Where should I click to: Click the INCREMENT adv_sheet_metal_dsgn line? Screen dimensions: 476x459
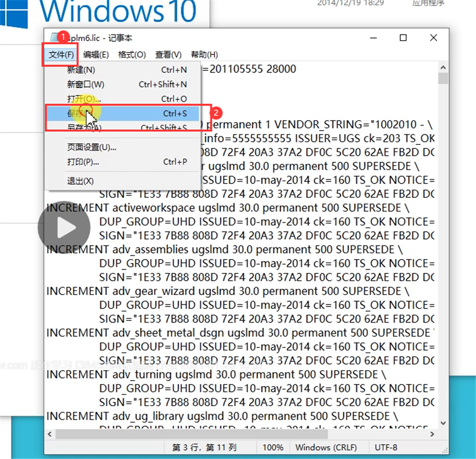click(x=240, y=333)
